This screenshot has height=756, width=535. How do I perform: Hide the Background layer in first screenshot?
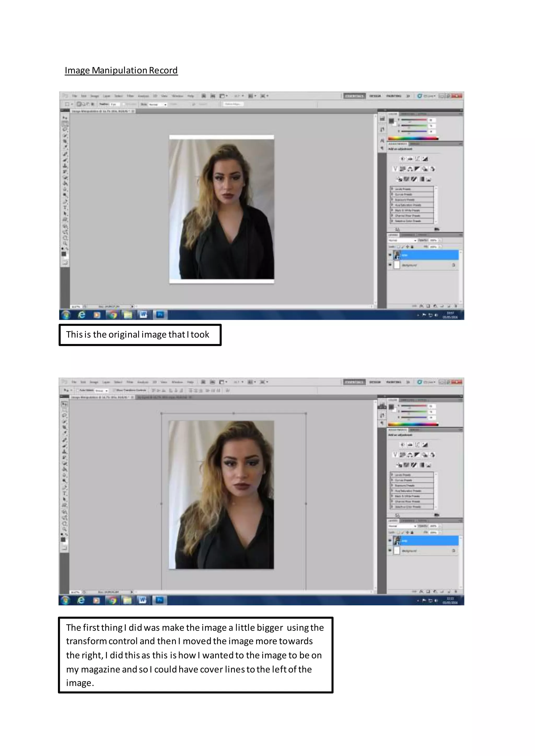click(x=390, y=265)
